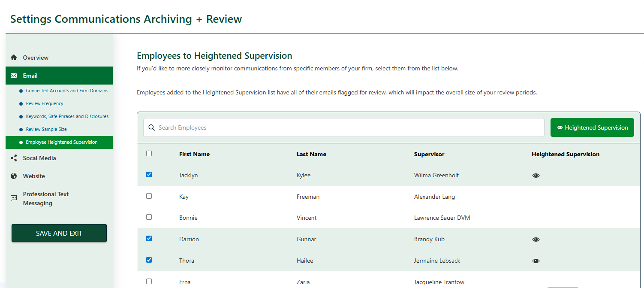Uncheck the checkbox for Jacklyn Kylee

pos(149,175)
